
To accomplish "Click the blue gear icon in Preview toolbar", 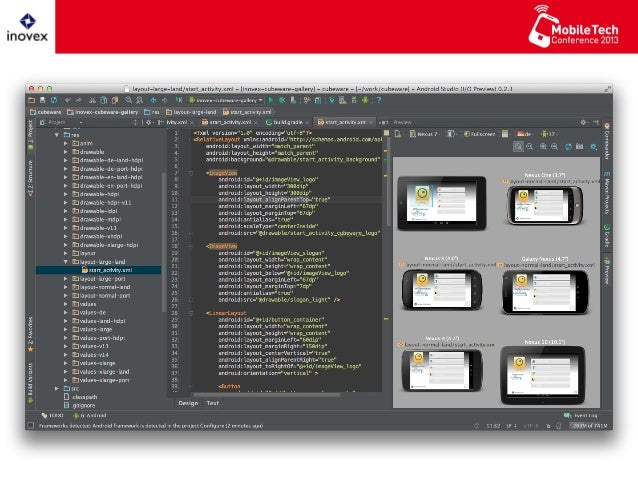I will pos(594,147).
